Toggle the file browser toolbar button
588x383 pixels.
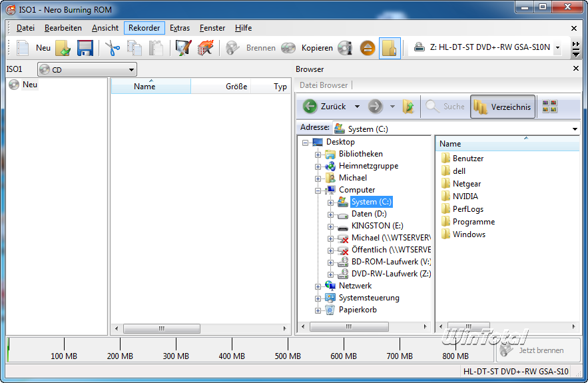click(390, 48)
